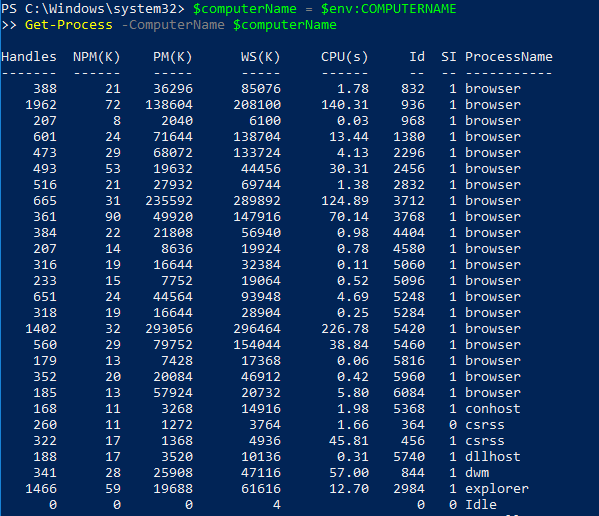Click working set value 208100
This screenshot has height=516, width=599.
(x=257, y=105)
